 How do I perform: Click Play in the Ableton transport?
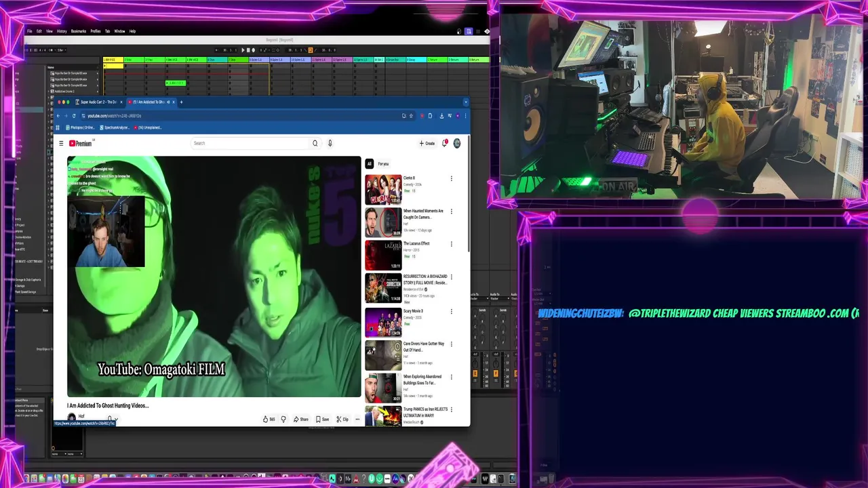pyautogui.click(x=243, y=50)
